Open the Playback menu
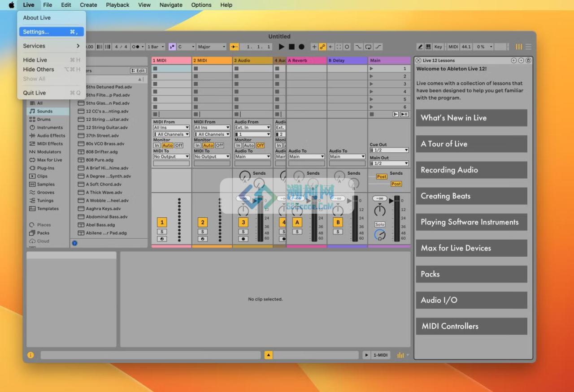The height and width of the screenshot is (392, 574). (117, 5)
